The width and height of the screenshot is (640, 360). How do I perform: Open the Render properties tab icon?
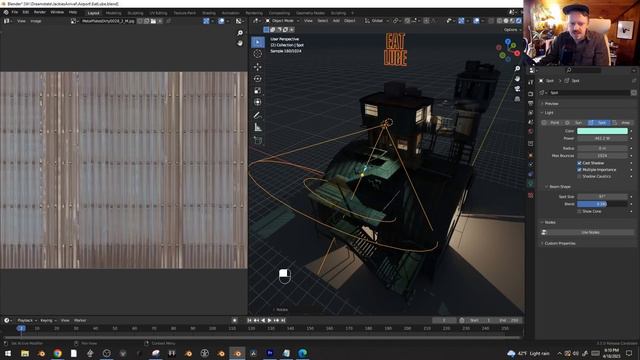pyautogui.click(x=531, y=94)
